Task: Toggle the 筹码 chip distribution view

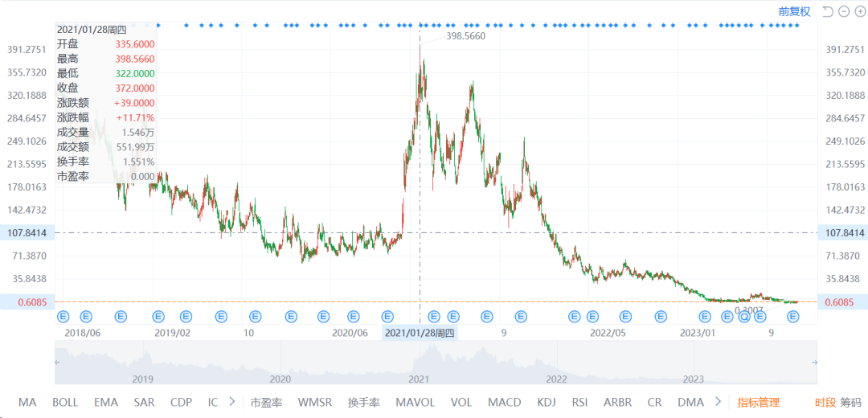Action: [x=850, y=402]
